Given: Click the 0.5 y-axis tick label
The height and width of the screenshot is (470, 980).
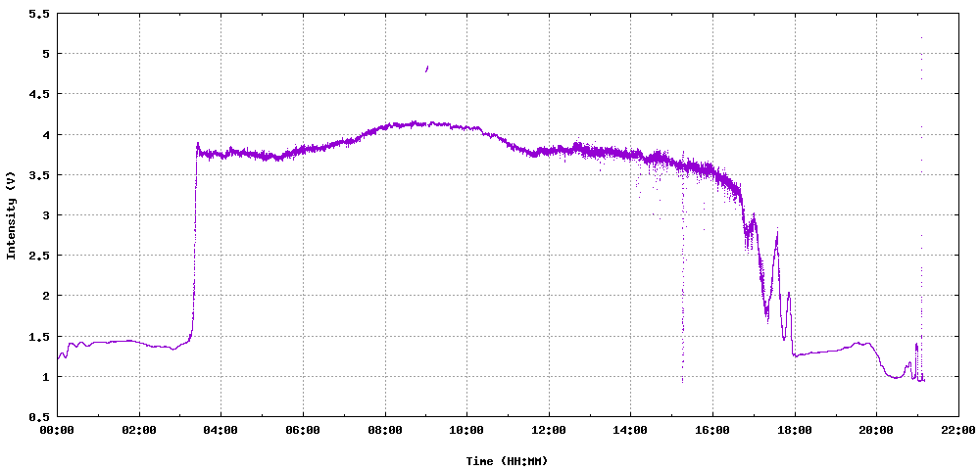Looking at the screenshot, I should click(x=39, y=416).
